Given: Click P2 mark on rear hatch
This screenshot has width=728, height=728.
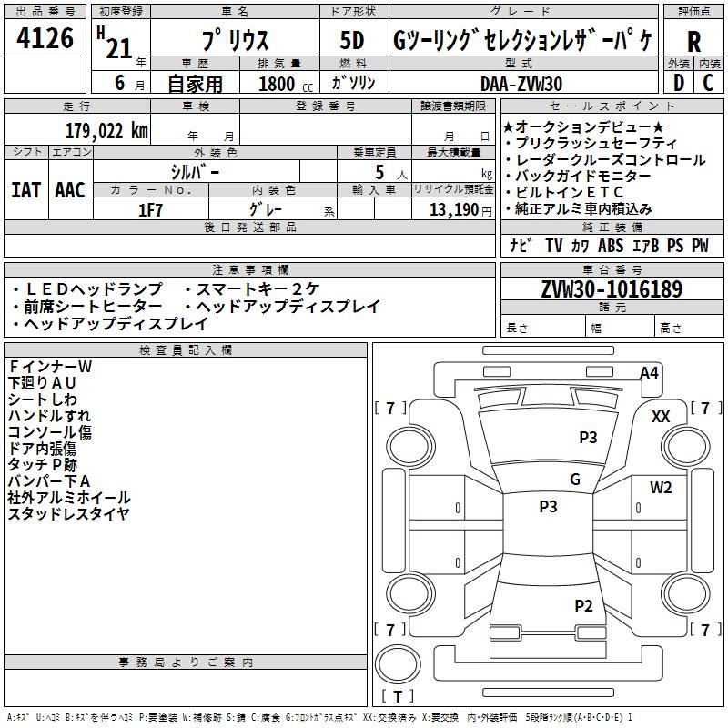Looking at the screenshot, I should tap(583, 606).
